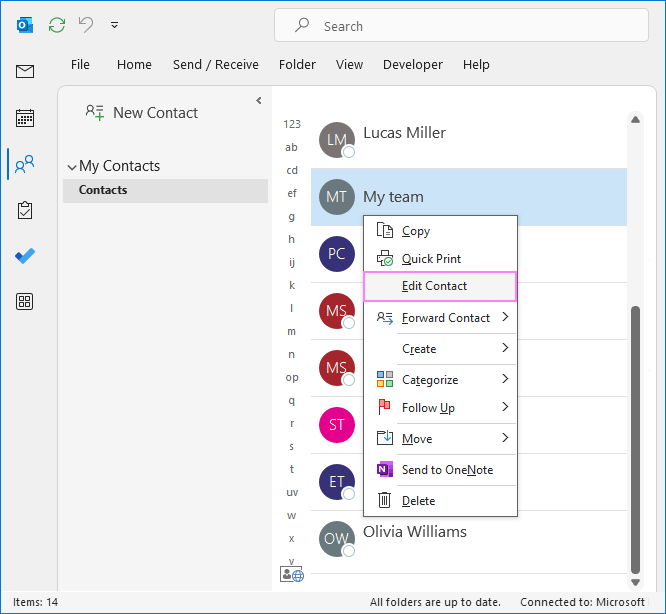Collapse the My Contacts group
The height and width of the screenshot is (614, 666).
pyautogui.click(x=72, y=167)
